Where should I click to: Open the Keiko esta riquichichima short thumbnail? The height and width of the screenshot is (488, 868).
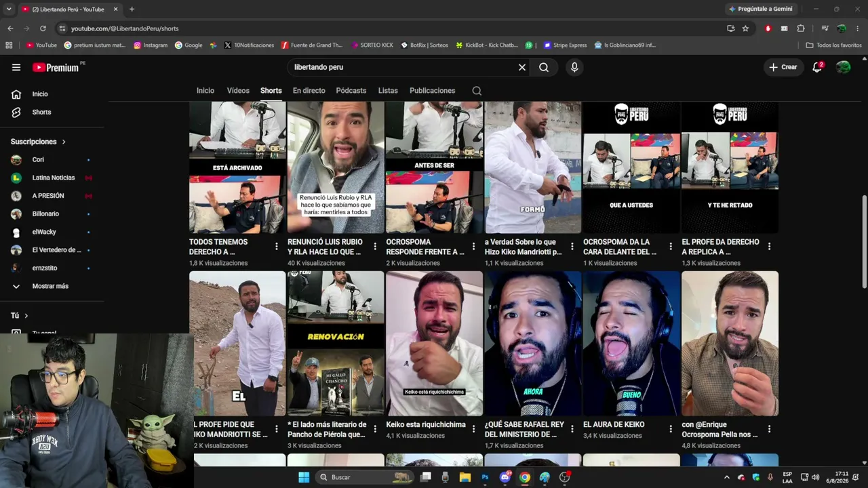pos(434,344)
